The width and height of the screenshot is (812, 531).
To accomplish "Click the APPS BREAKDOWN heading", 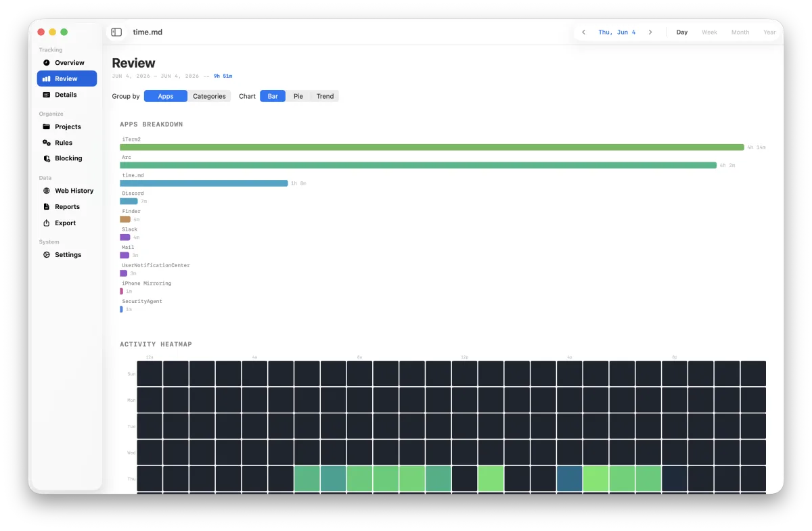I will 152,124.
